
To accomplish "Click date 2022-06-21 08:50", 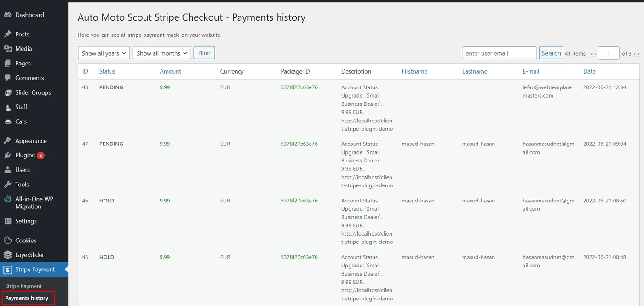I will (604, 201).
